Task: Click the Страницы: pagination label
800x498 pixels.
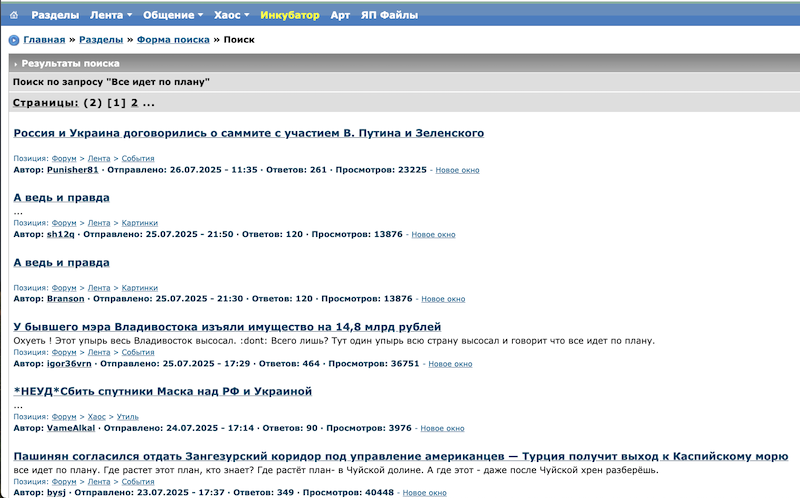Action: click(45, 103)
